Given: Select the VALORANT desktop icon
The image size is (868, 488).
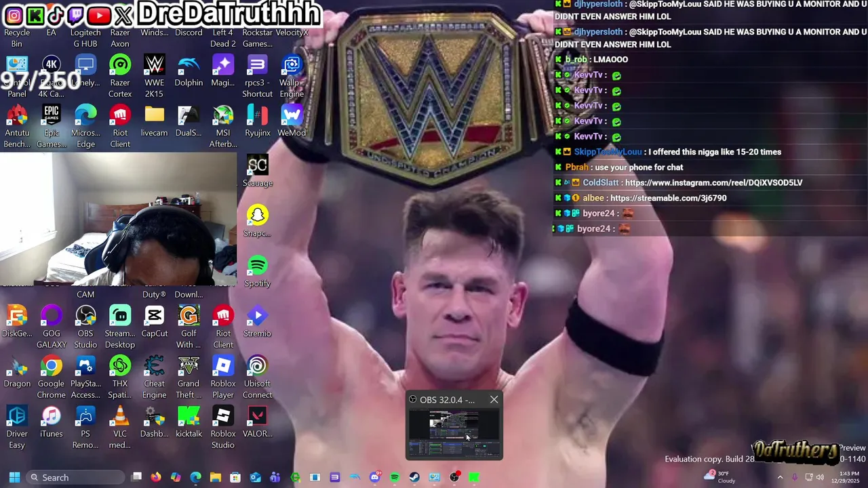Looking at the screenshot, I should coord(257,422).
